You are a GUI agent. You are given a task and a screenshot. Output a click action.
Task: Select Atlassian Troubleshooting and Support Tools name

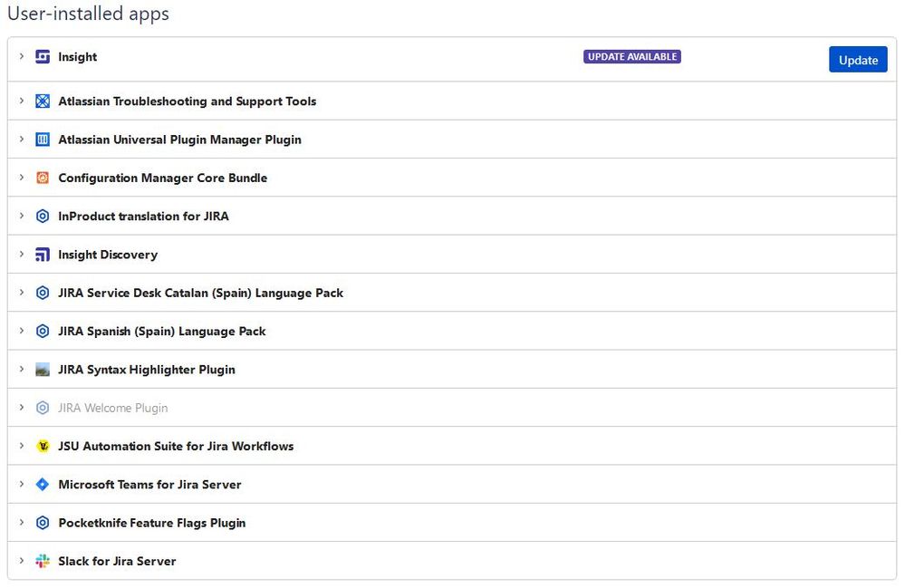click(x=187, y=101)
